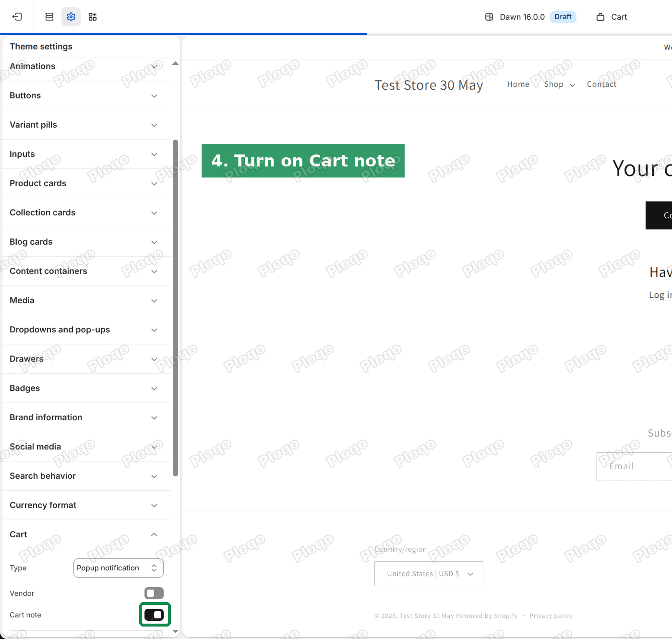Click the Email subscription input field

pyautogui.click(x=634, y=466)
